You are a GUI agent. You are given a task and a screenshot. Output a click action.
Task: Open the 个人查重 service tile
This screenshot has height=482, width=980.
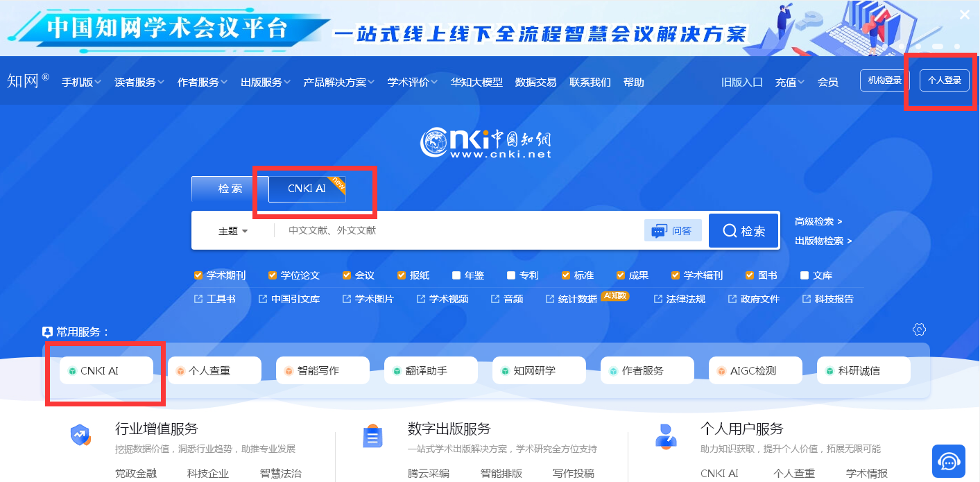pyautogui.click(x=214, y=371)
